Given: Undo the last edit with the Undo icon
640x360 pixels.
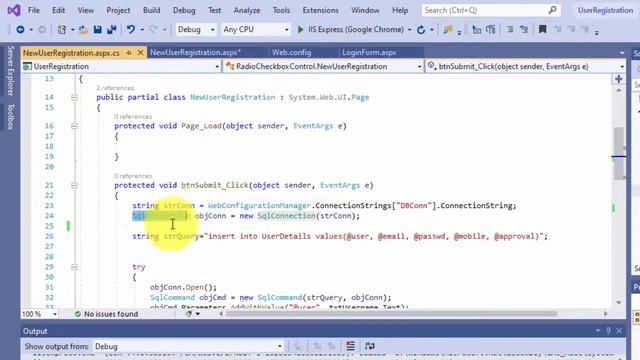Looking at the screenshot, I should pos(131,29).
